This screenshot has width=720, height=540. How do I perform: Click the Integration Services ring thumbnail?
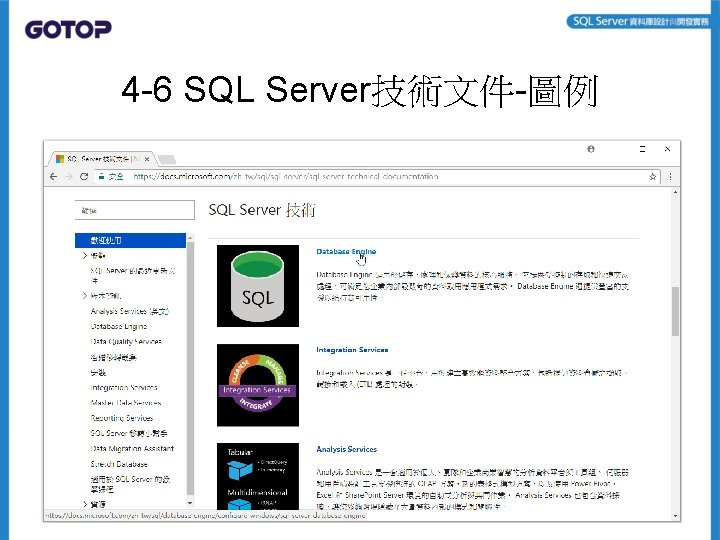258,385
